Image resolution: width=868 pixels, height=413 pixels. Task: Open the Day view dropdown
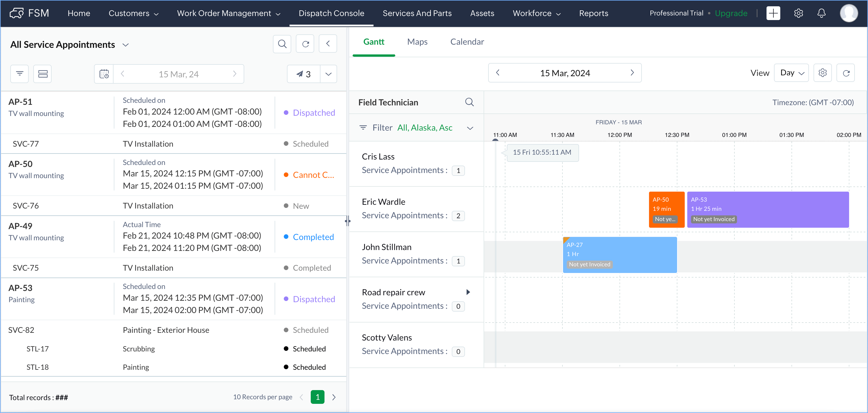click(x=791, y=73)
